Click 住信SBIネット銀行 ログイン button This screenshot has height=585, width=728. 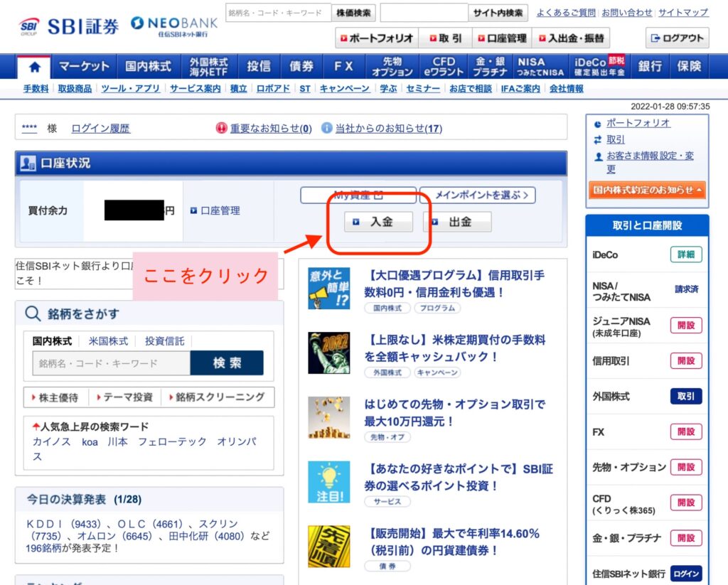(686, 574)
